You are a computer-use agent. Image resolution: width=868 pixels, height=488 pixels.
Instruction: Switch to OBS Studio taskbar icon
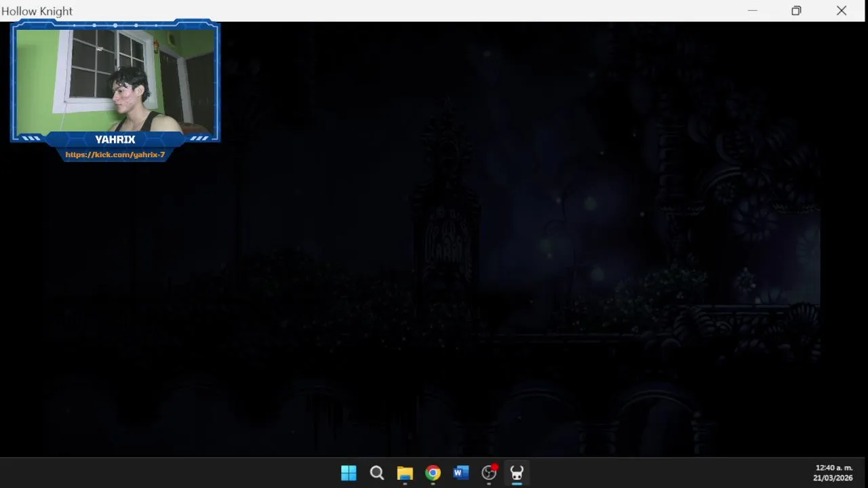[x=489, y=473]
